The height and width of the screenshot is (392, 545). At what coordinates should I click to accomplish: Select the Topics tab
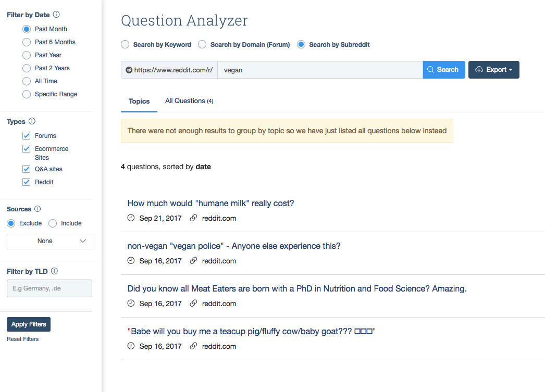[139, 102]
